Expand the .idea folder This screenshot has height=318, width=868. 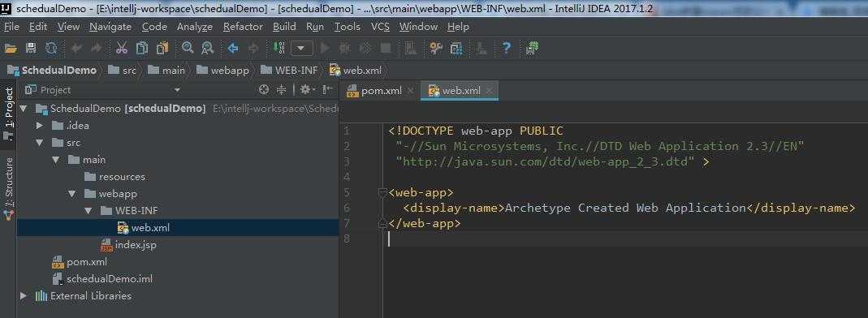click(39, 126)
